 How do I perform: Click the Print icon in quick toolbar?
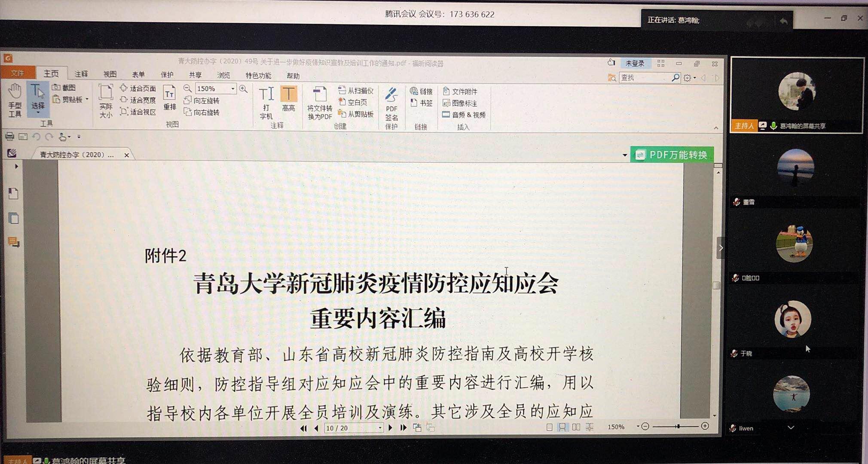(x=9, y=137)
